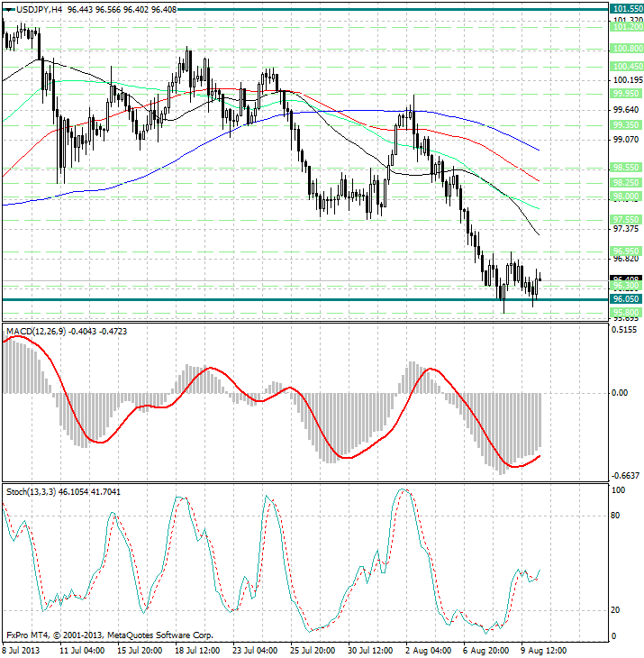Click the 8 Jul 2013 date label
The image size is (644, 658).
[x=21, y=651]
